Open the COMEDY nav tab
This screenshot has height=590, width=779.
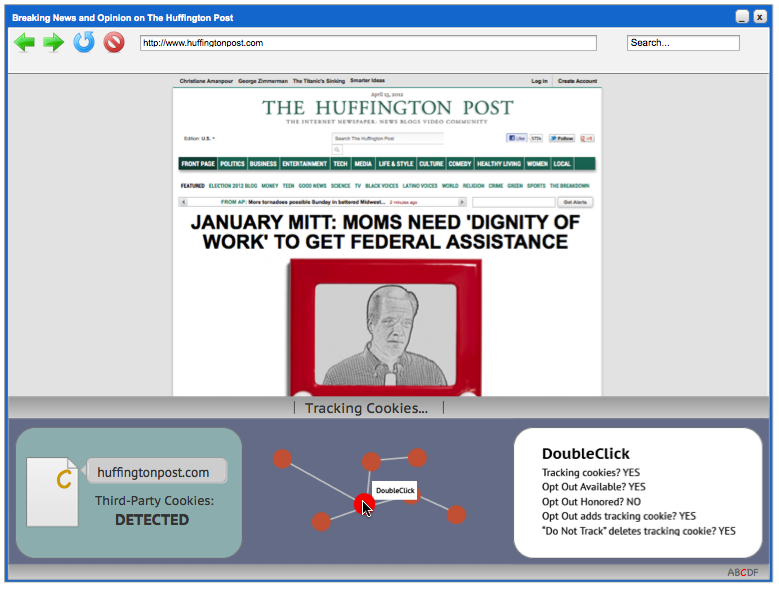[460, 164]
